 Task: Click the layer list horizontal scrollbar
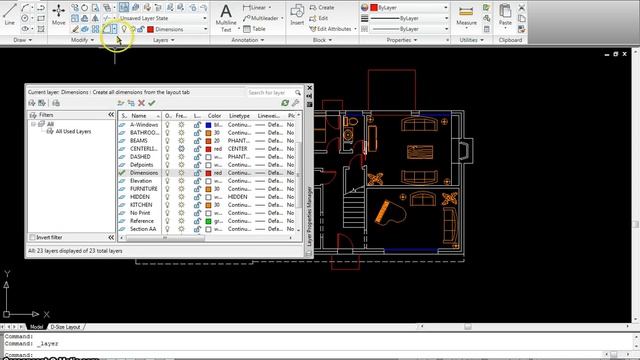(165, 238)
